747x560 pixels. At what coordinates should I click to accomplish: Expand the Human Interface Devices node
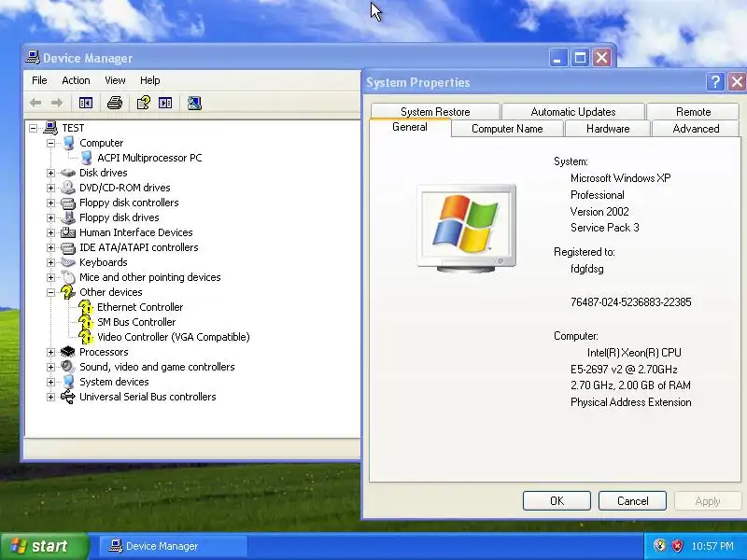(50, 232)
